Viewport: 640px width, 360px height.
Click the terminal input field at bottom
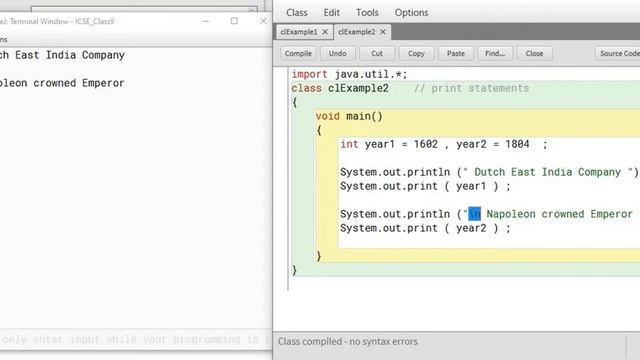pyautogui.click(x=136, y=340)
